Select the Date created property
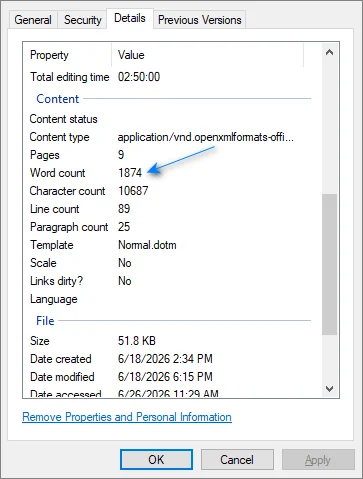 coord(61,359)
